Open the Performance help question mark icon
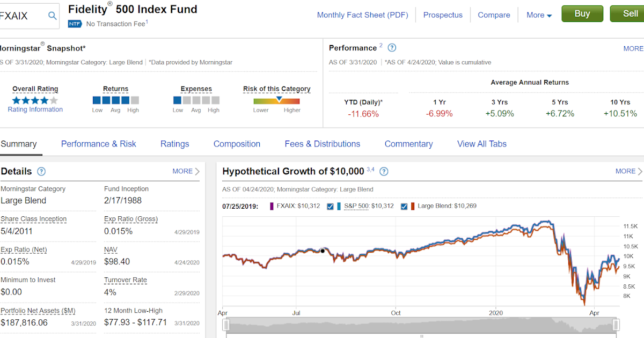Image resolution: width=644 pixels, height=338 pixels. tap(392, 48)
